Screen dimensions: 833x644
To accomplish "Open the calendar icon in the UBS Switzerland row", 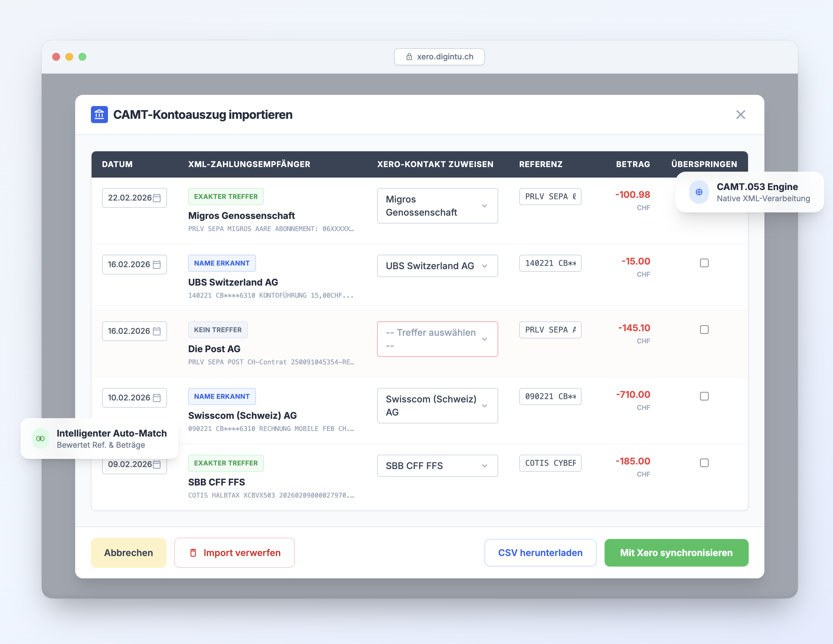I will point(157,264).
